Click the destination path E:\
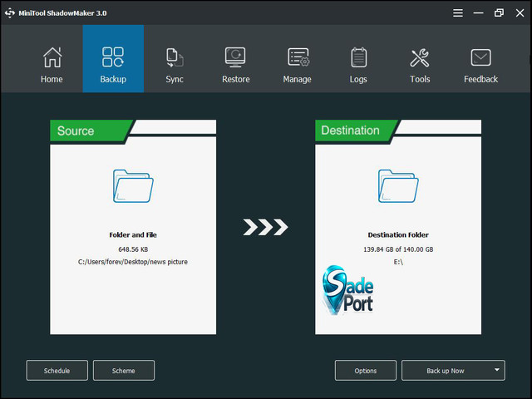 (398, 262)
